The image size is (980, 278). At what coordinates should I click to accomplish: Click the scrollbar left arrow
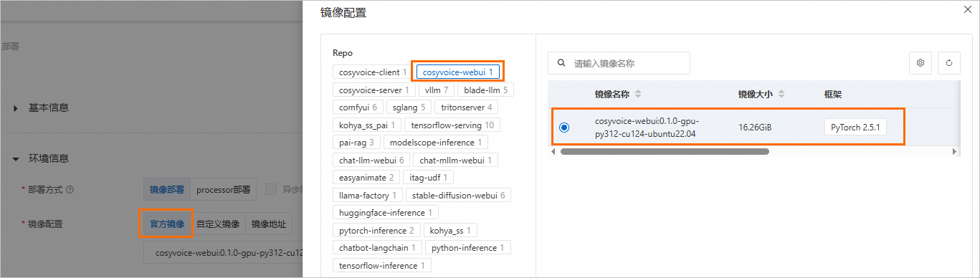553,152
